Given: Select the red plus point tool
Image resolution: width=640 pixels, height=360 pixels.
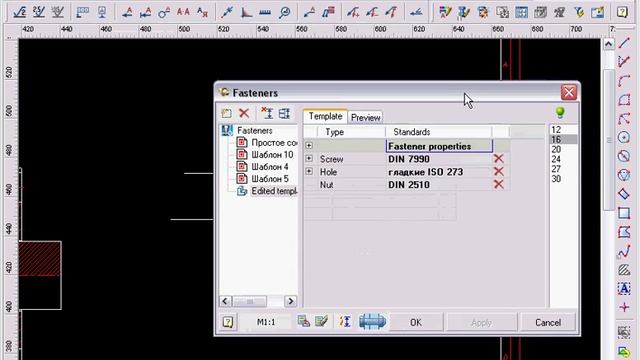Looking at the screenshot, I should coord(624,307).
